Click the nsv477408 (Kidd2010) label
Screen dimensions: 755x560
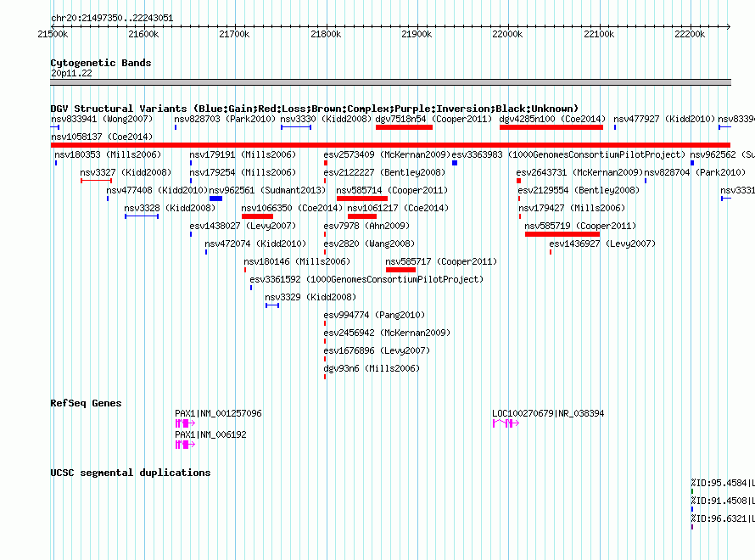coord(157,190)
